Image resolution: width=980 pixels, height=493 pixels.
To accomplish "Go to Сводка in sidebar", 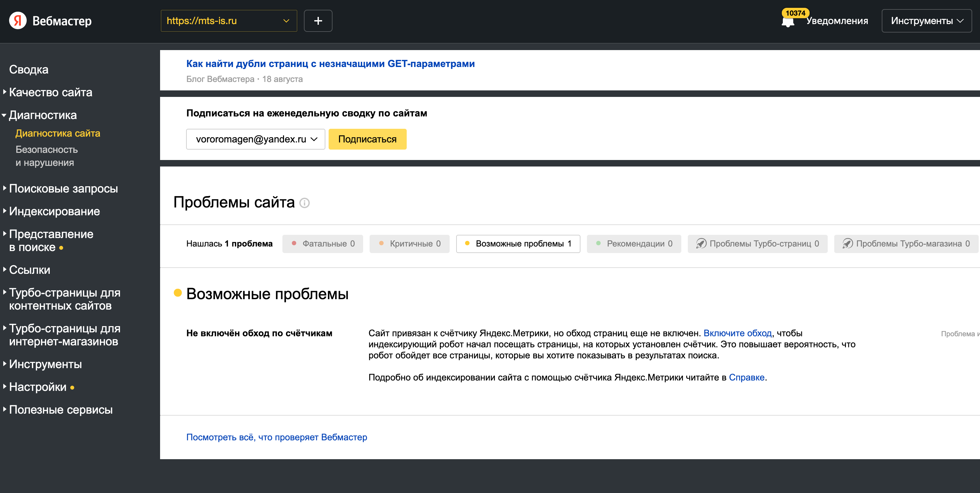I will [29, 70].
